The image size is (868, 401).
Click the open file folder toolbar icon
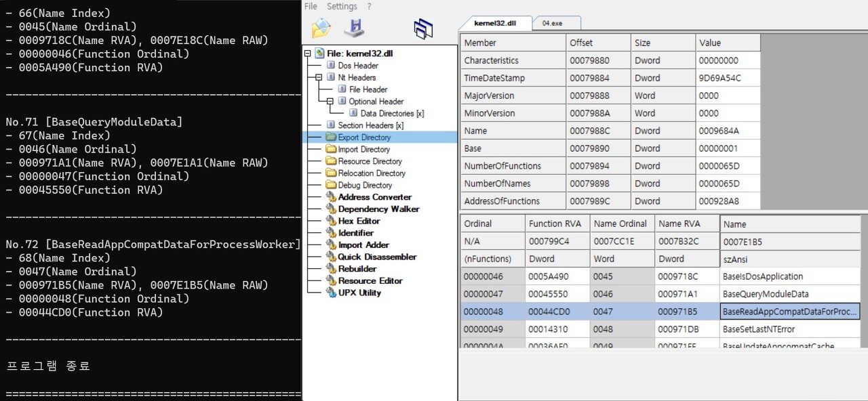[x=321, y=28]
